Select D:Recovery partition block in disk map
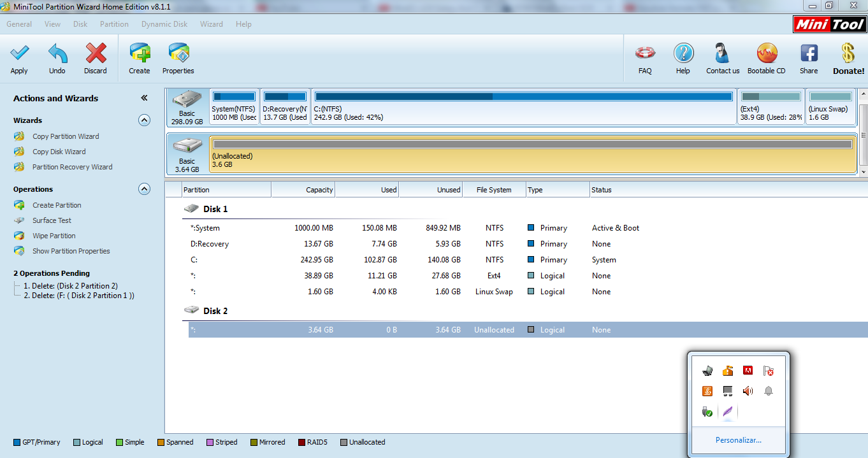The image size is (868, 458). pyautogui.click(x=285, y=106)
